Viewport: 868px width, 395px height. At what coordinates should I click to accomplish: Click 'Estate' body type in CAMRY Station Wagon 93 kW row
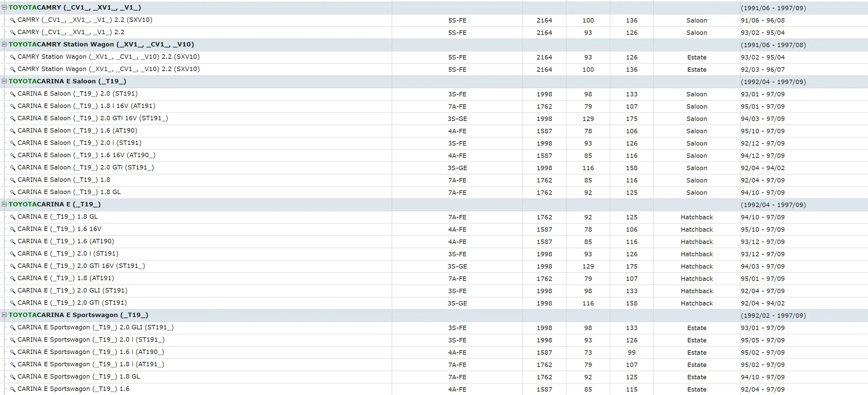click(x=697, y=57)
